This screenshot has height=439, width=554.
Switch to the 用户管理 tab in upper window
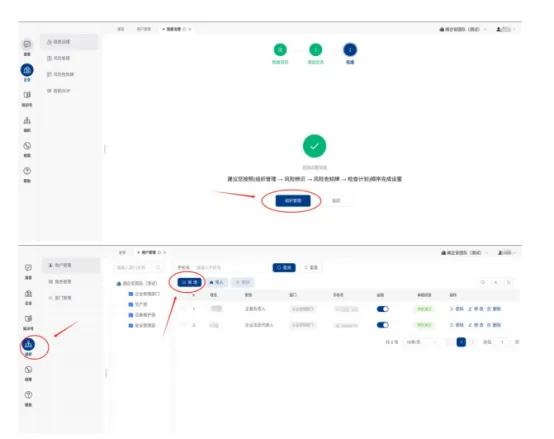pos(144,29)
